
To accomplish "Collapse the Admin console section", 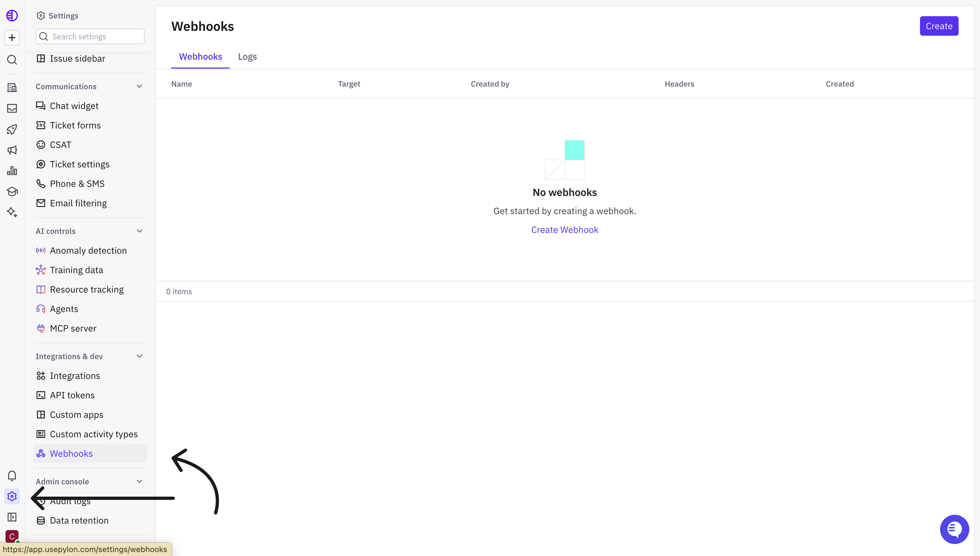I will (x=139, y=482).
